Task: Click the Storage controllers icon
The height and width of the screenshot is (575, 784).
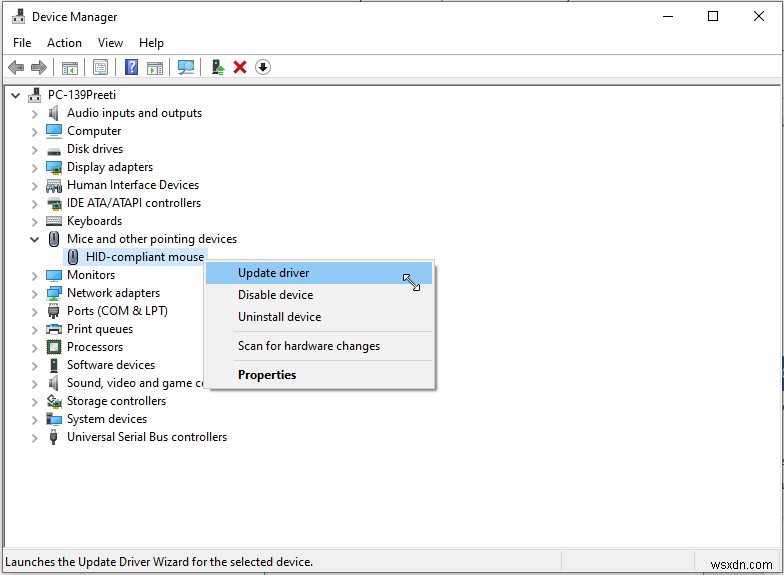Action: [x=54, y=401]
